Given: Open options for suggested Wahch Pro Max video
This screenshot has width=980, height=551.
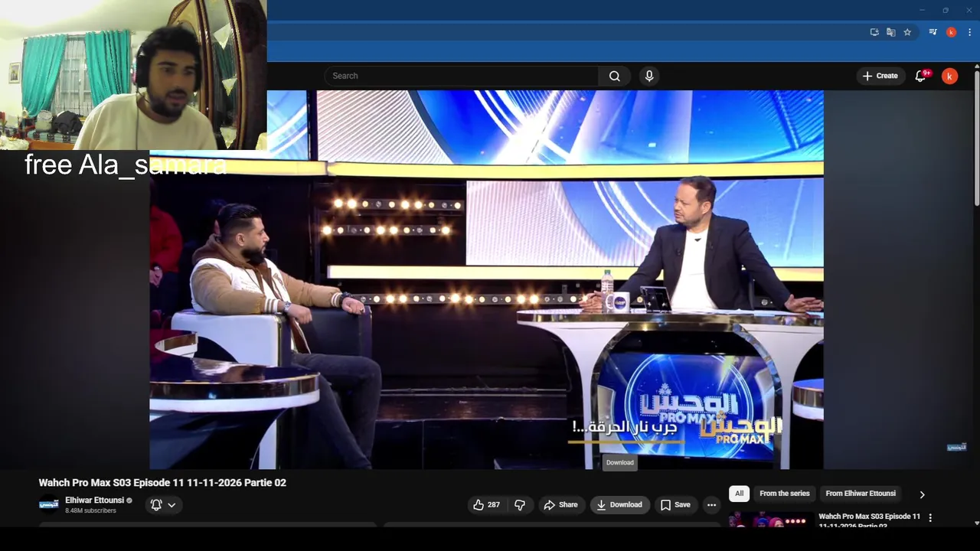Looking at the screenshot, I should (930, 518).
